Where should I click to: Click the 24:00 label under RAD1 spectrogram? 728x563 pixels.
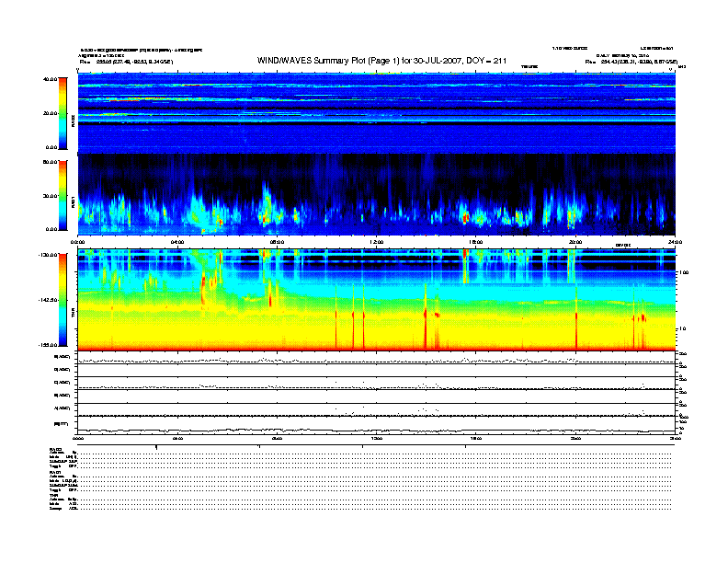point(675,242)
